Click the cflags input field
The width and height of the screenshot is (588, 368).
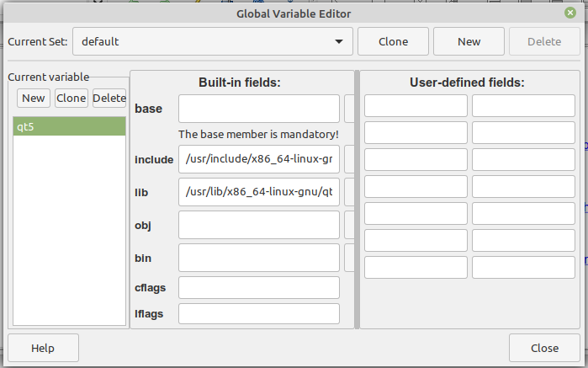point(259,288)
